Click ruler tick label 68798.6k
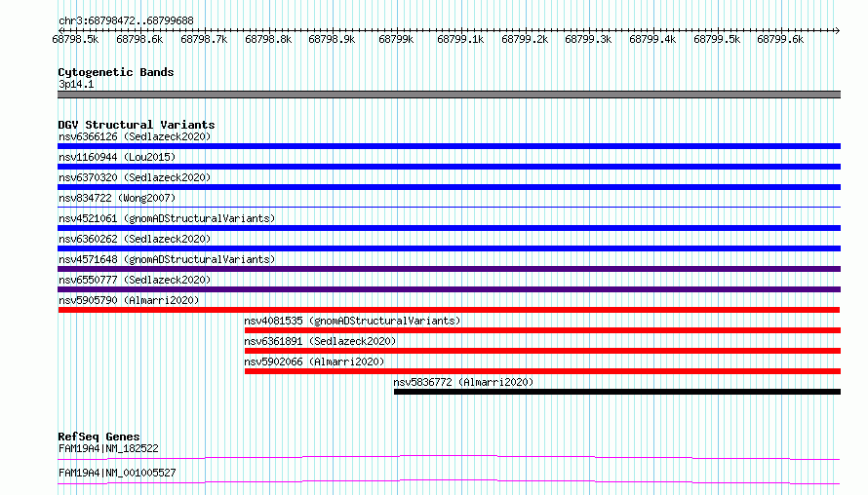The height and width of the screenshot is (495, 868). click(139, 39)
